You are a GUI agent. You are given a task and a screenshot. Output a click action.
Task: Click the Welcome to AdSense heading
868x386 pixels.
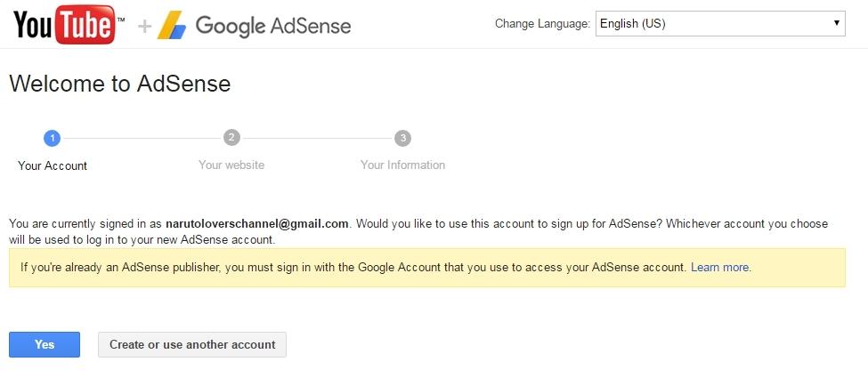119,84
